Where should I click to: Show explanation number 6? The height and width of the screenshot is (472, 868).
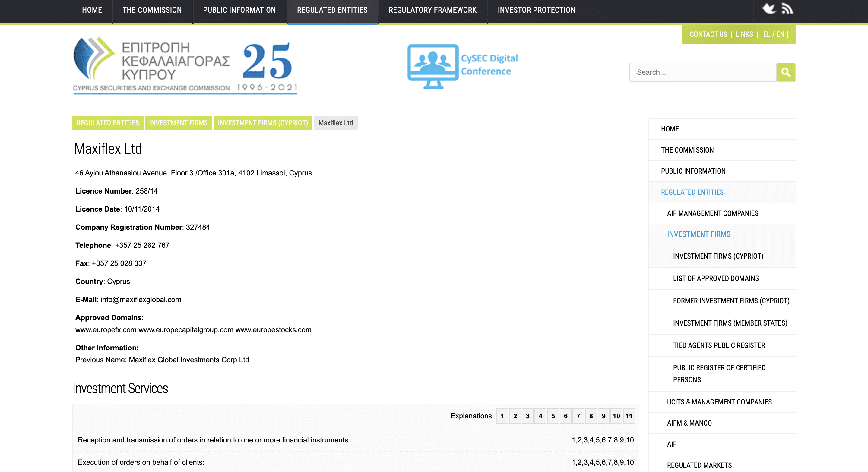(x=565, y=416)
